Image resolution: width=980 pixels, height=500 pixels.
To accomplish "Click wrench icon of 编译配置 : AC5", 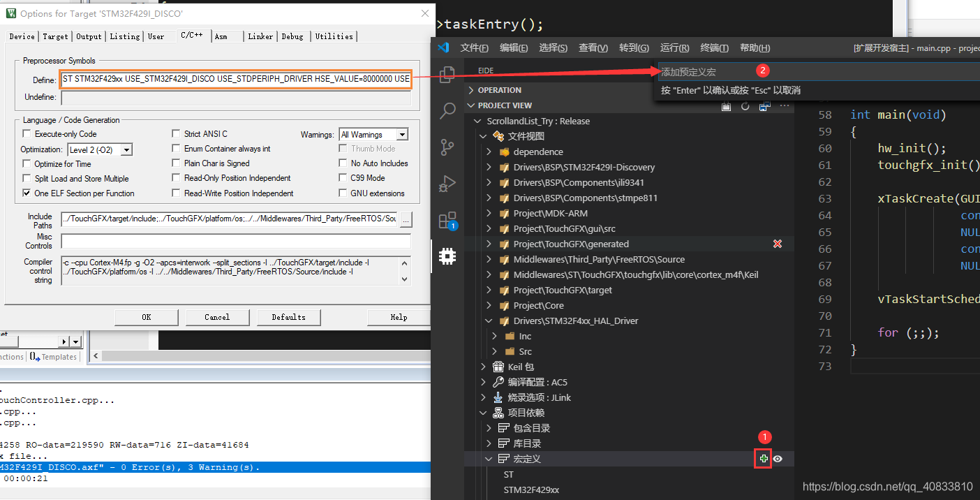I will [x=498, y=382].
